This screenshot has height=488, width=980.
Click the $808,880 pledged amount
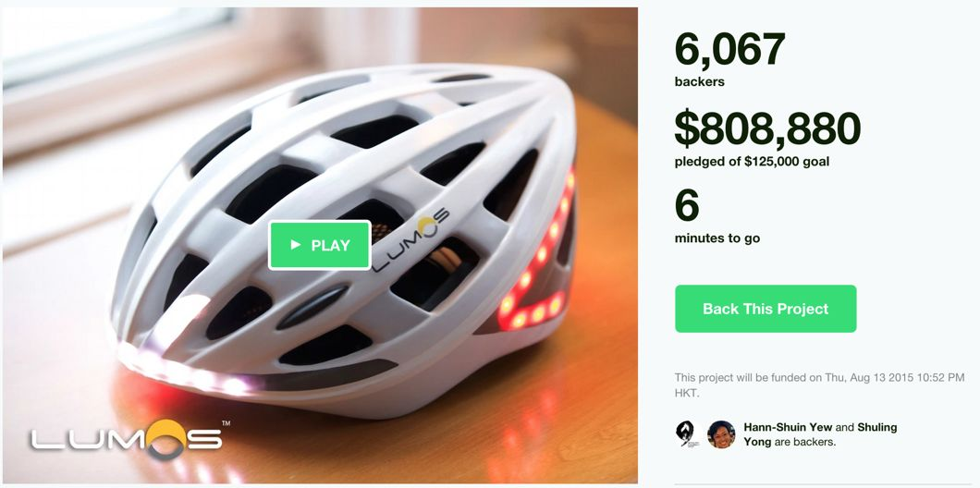(767, 128)
